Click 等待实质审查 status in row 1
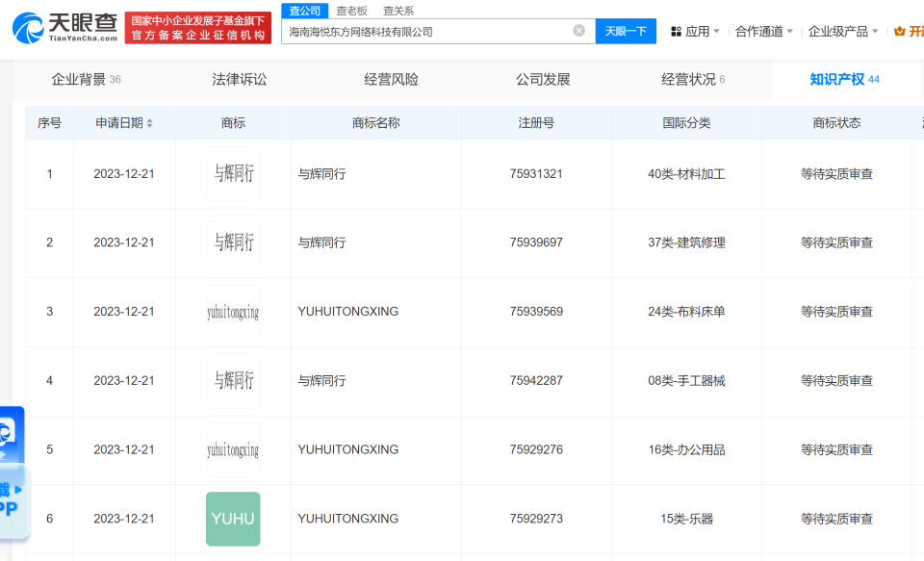This screenshot has width=924, height=561. 836,174
